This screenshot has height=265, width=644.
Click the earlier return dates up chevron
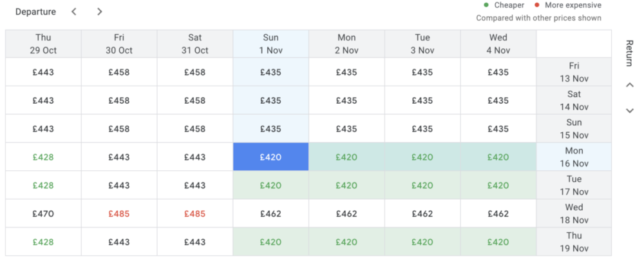[630, 85]
